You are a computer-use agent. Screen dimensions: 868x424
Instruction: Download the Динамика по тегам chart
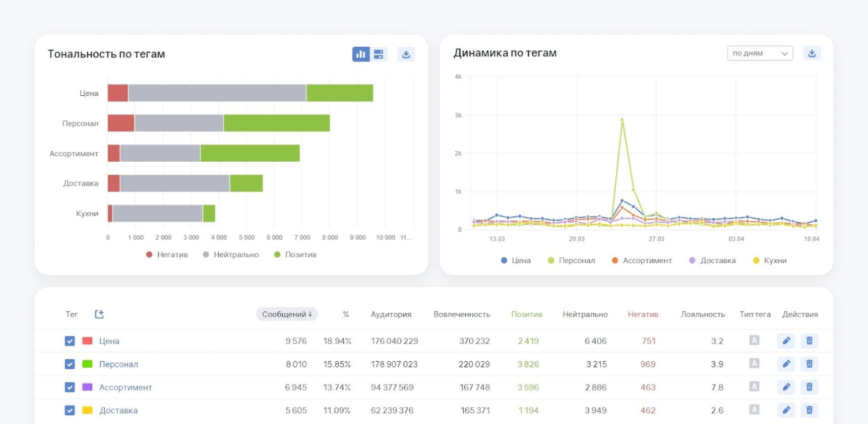[x=811, y=53]
